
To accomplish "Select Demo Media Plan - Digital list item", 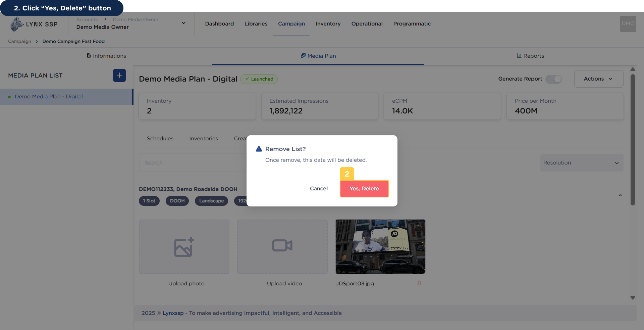I will tap(66, 97).
